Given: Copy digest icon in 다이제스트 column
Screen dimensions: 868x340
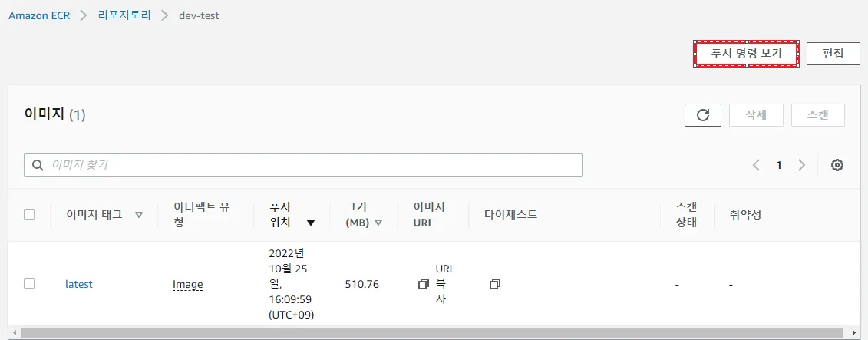Looking at the screenshot, I should pyautogui.click(x=494, y=284).
